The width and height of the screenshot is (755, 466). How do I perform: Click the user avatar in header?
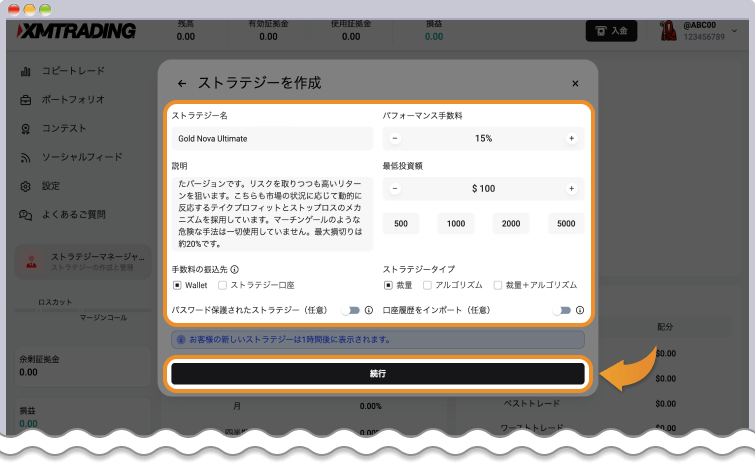click(668, 31)
